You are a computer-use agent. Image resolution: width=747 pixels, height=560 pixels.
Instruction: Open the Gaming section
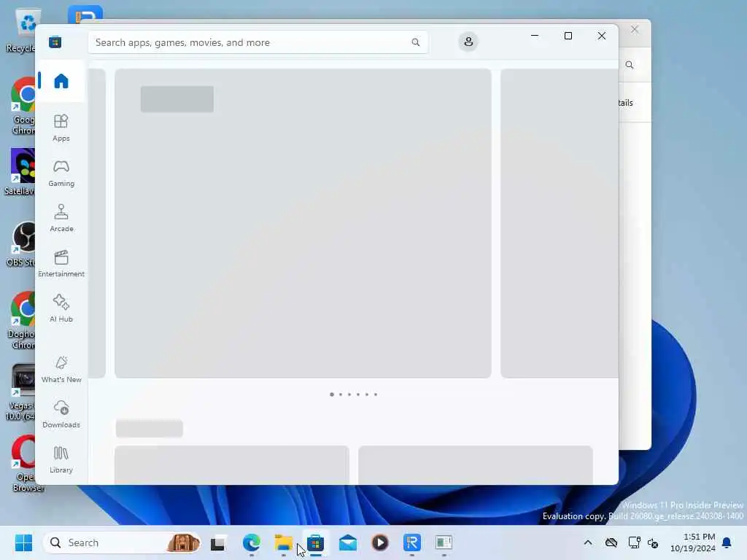tap(61, 174)
